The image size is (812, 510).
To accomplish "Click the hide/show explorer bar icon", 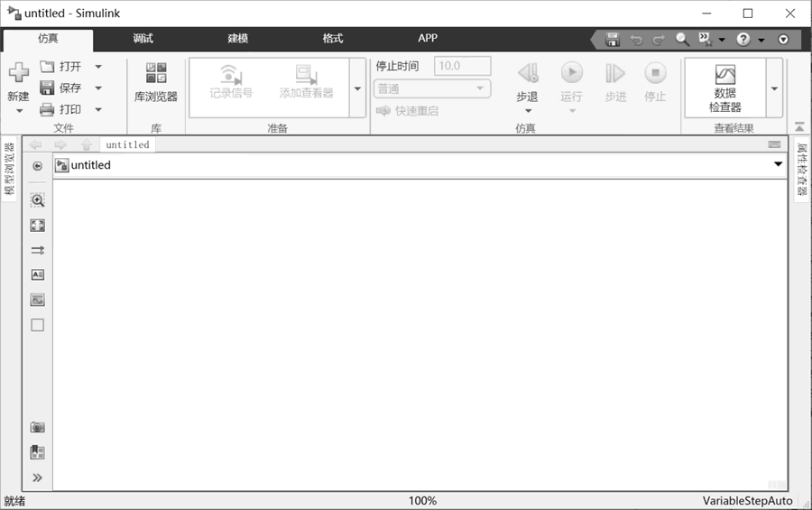I will pyautogui.click(x=37, y=166).
